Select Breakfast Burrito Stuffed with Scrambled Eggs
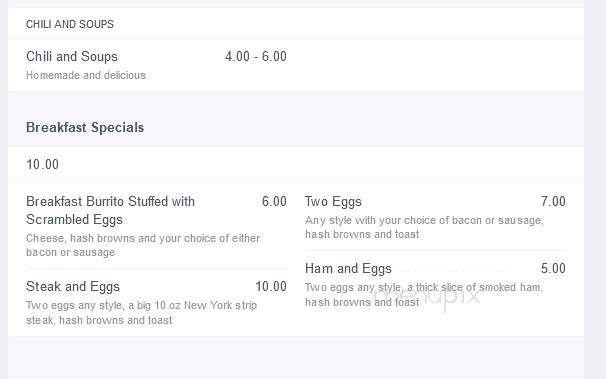Screen dimensions: 606x379 click(x=111, y=210)
